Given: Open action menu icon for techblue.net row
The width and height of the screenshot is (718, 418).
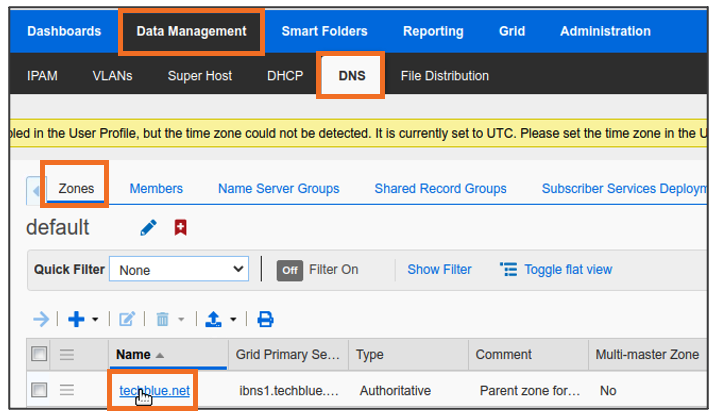Looking at the screenshot, I should coord(68,390).
